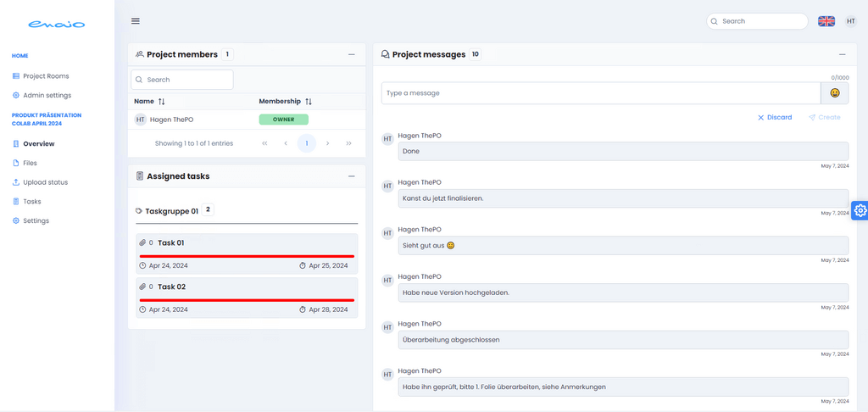
Task: Click the 'Taskgruppe 01' group label
Action: coord(171,211)
